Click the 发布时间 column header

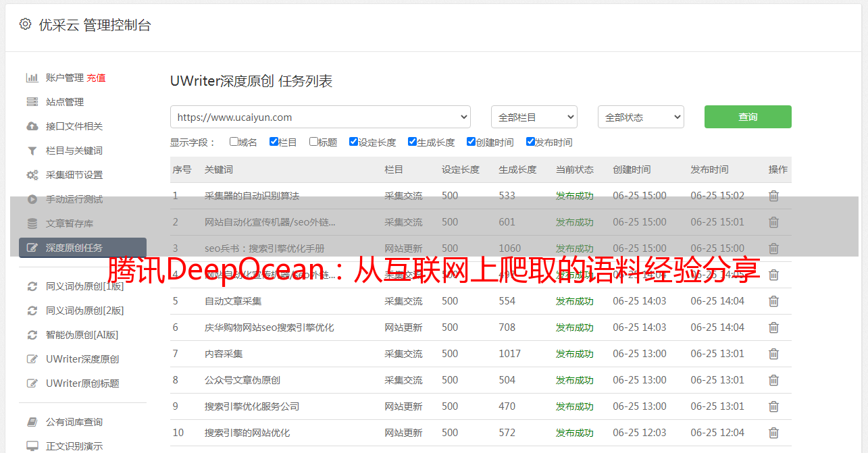coord(709,169)
